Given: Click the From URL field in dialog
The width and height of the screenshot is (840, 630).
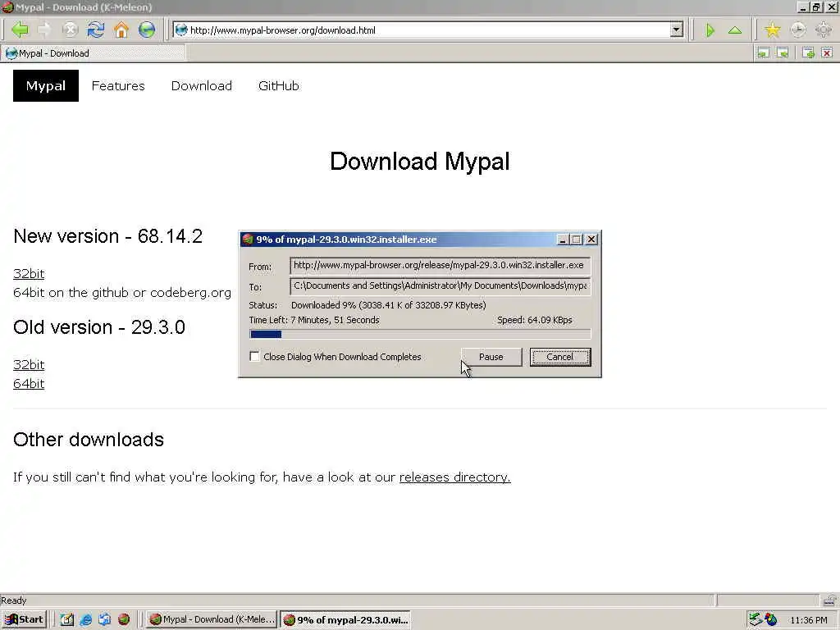Looking at the screenshot, I should click(441, 266).
